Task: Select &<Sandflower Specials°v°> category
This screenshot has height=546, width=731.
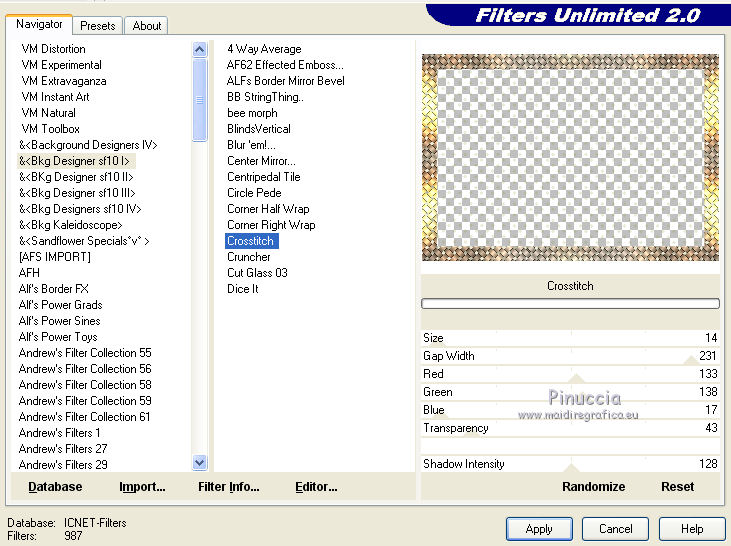Action: [84, 241]
